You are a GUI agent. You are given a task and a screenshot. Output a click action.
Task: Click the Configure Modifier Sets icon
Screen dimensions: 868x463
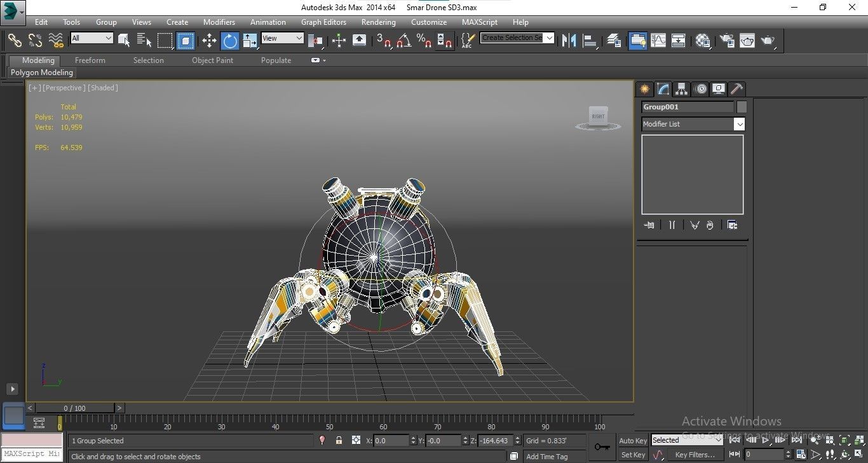pyautogui.click(x=732, y=225)
